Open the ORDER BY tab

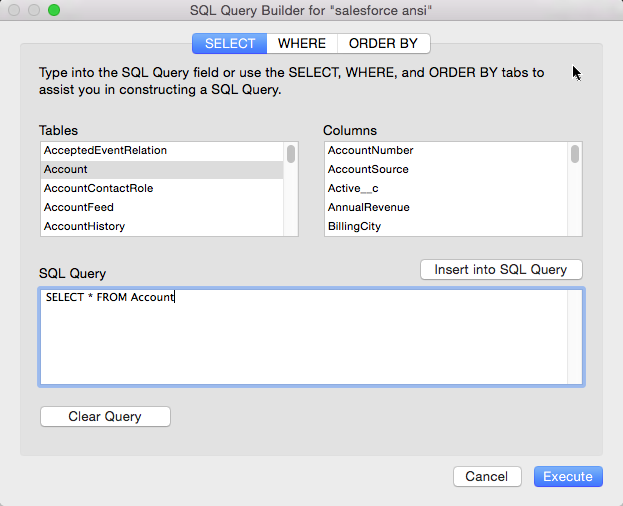383,43
